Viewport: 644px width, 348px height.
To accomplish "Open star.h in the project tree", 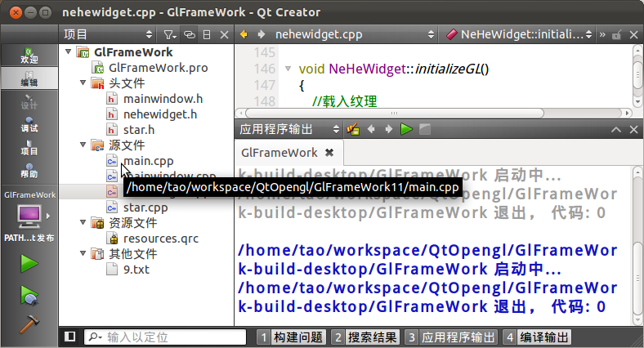I will 139,130.
